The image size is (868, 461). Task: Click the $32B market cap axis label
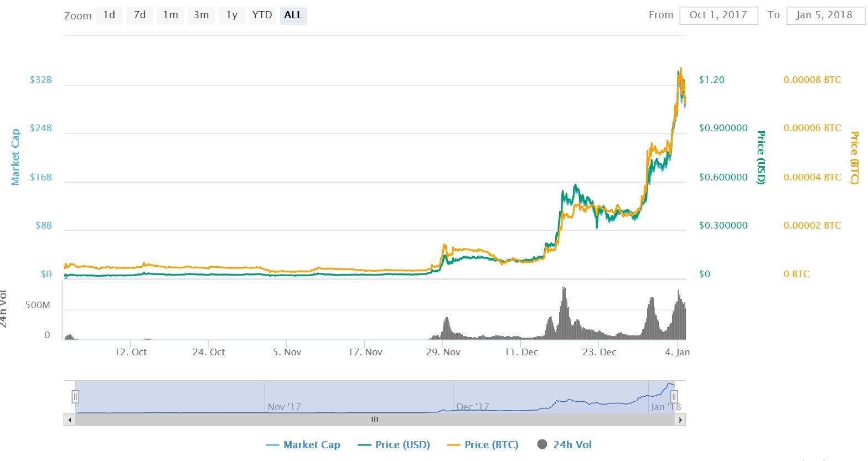coord(41,80)
